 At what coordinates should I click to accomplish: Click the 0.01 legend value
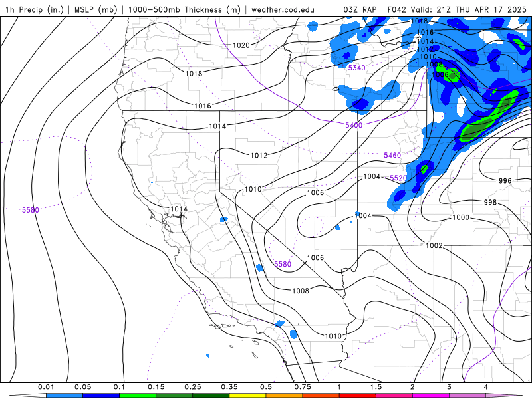(x=46, y=387)
